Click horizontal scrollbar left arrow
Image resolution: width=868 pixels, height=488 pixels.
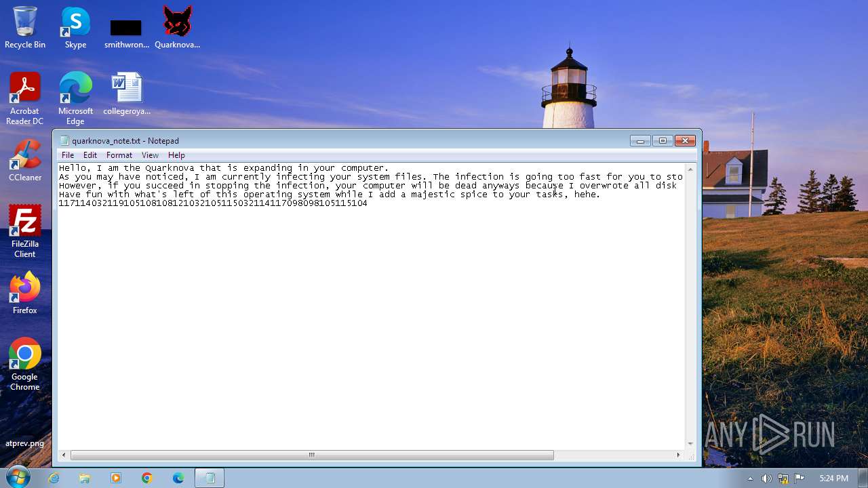[x=64, y=455]
